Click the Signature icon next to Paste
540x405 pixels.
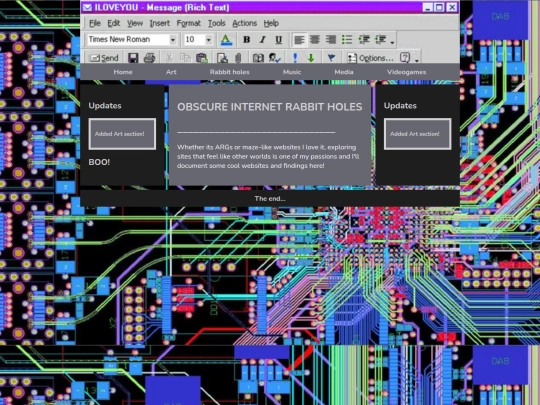tap(222, 58)
